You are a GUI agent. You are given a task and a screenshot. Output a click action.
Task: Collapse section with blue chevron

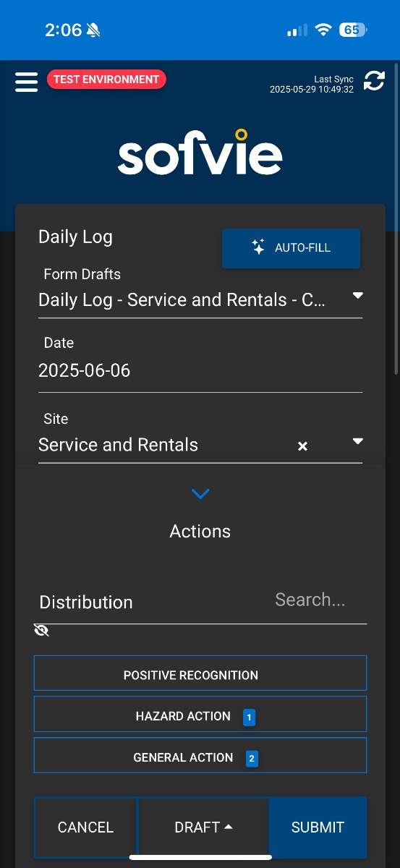[200, 494]
